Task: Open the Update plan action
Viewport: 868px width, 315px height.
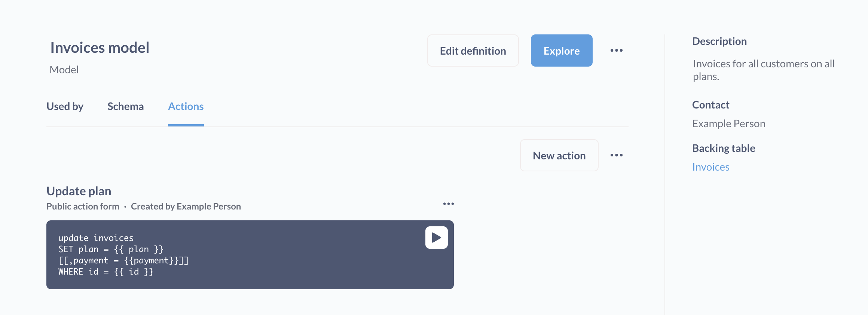Action: click(79, 191)
